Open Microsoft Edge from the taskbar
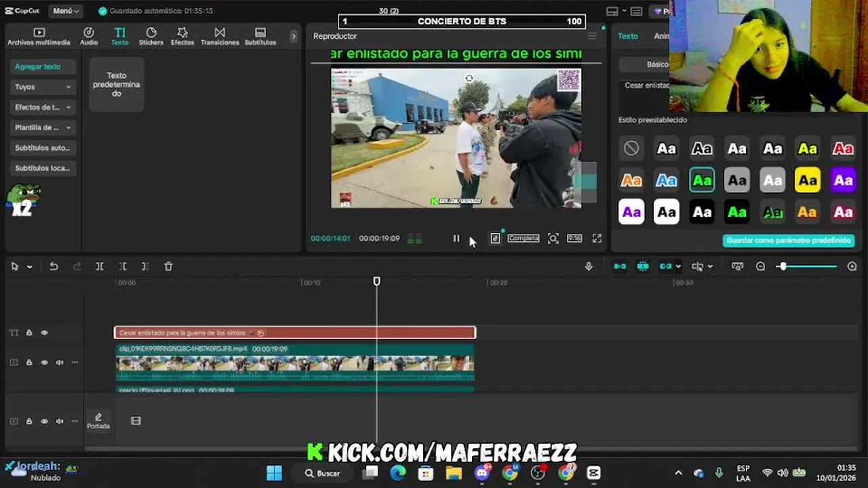 (398, 473)
